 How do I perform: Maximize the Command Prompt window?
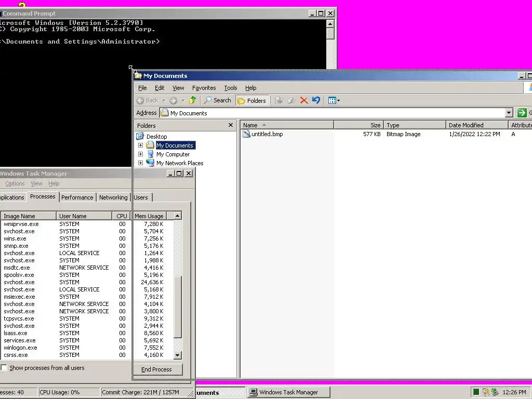click(x=321, y=13)
